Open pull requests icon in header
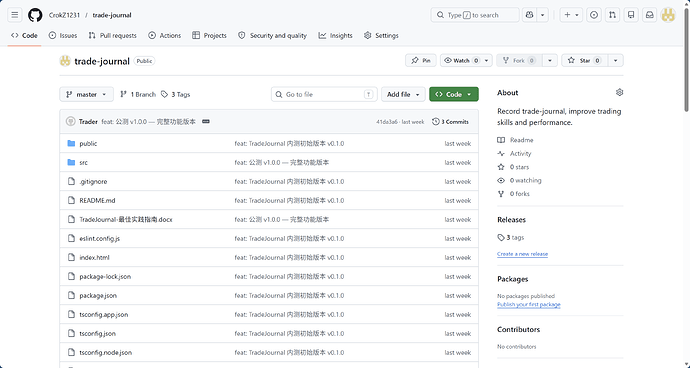 pyautogui.click(x=612, y=15)
